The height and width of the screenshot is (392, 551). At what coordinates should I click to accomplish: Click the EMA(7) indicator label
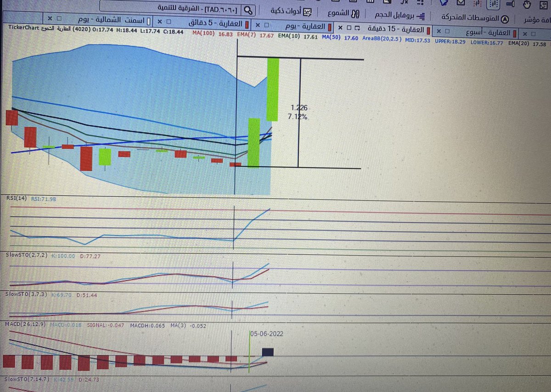tap(246, 35)
